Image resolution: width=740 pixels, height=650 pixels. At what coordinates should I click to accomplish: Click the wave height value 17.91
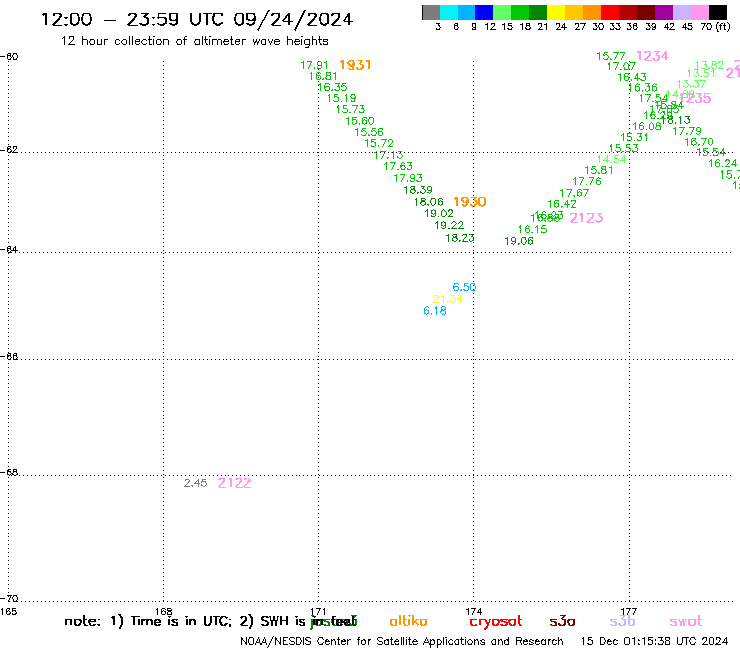click(x=314, y=66)
